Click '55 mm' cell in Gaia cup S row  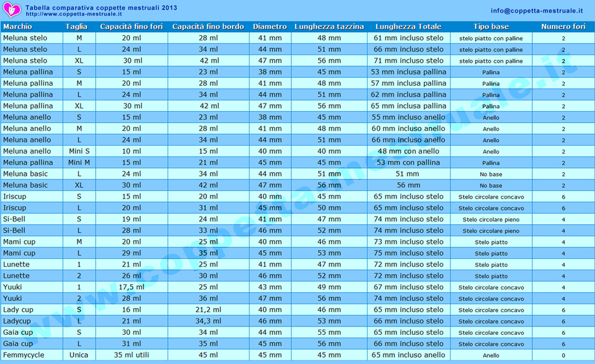(x=329, y=332)
